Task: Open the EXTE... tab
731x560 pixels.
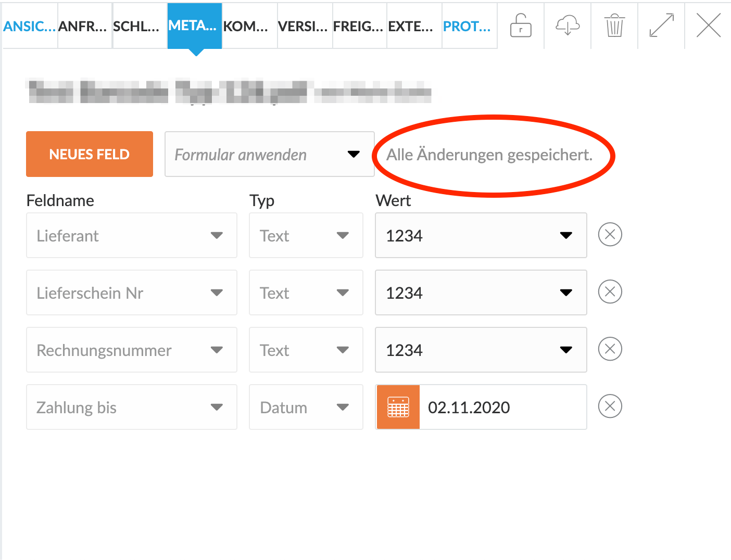Action: point(414,26)
